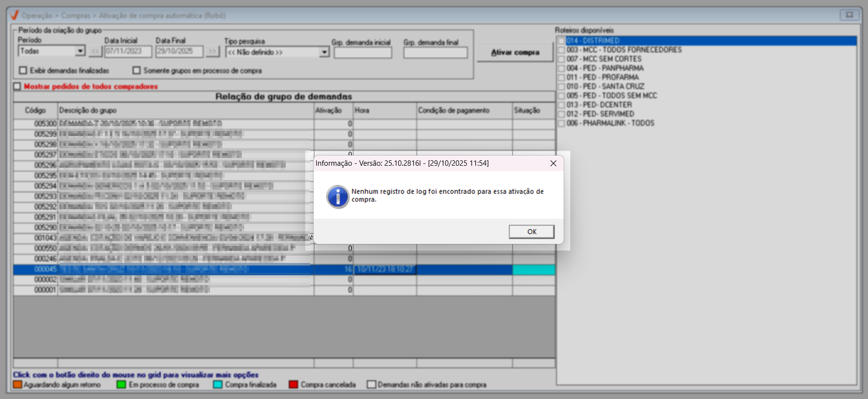This screenshot has height=399, width=868.
Task: Click the cyan Situação cell of row 000045
Action: click(534, 269)
